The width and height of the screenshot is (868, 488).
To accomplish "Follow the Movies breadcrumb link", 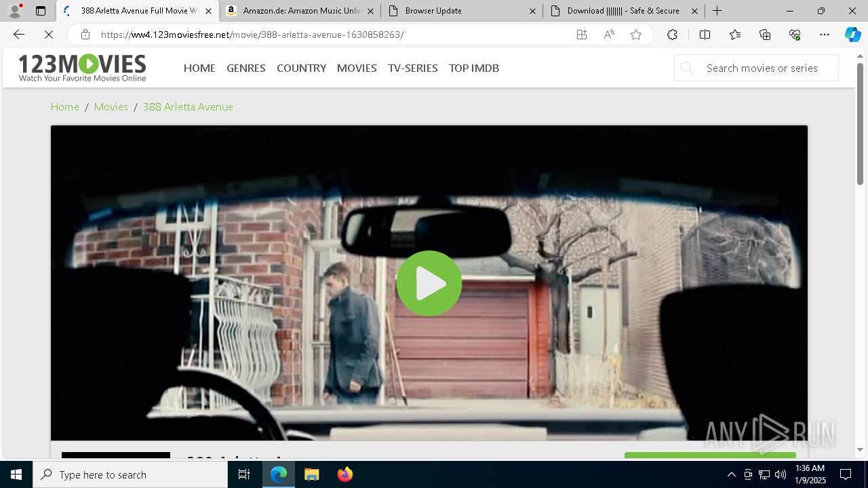I will point(111,106).
